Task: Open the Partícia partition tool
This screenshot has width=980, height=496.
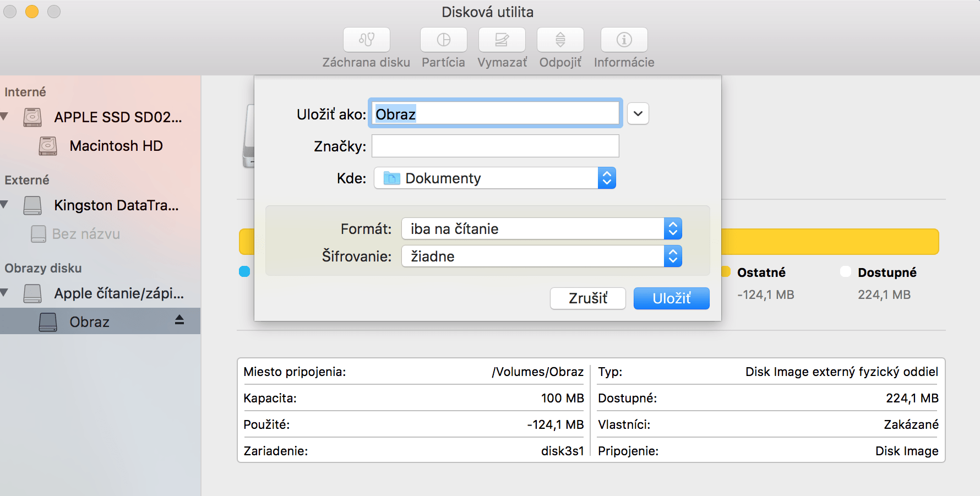Action: point(443,40)
